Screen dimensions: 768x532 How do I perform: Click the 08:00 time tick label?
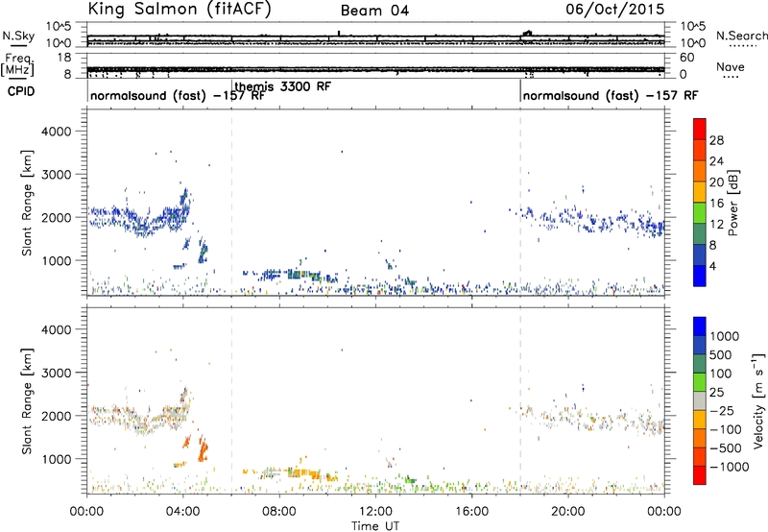coord(279,512)
